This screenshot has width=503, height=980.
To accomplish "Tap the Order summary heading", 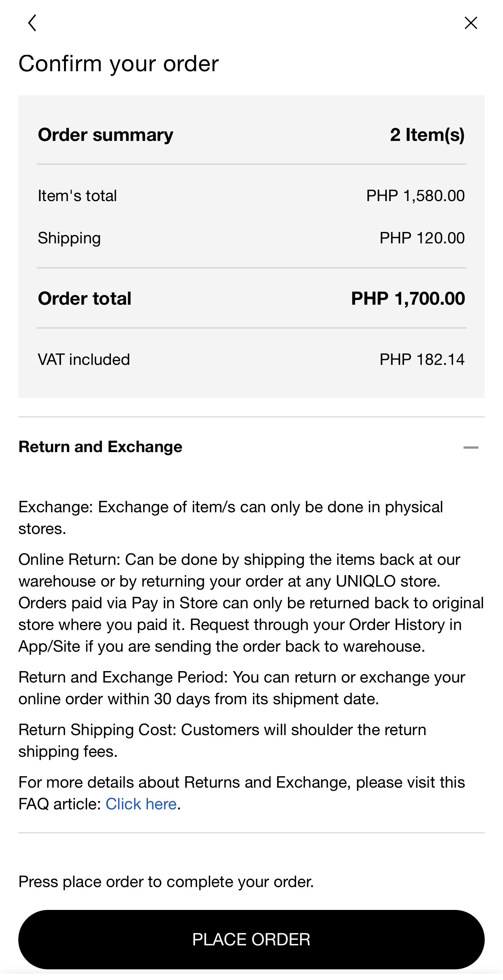I will coord(106,135).
